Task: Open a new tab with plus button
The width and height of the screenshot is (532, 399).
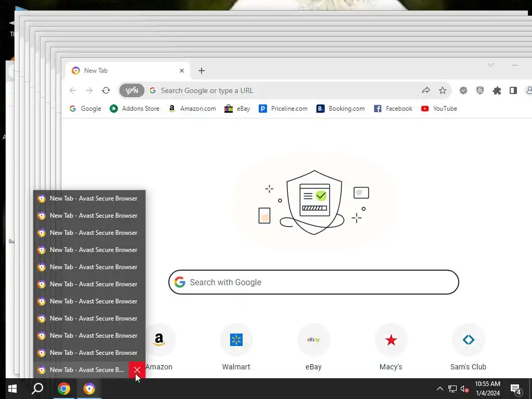Action: pyautogui.click(x=202, y=71)
